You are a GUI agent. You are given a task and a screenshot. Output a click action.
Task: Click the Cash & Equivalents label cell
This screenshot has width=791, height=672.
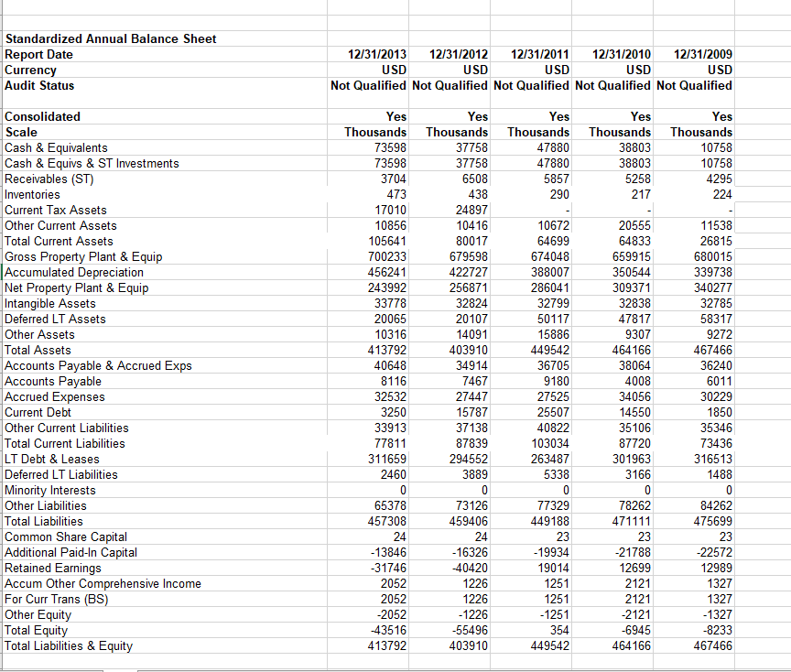click(x=57, y=147)
